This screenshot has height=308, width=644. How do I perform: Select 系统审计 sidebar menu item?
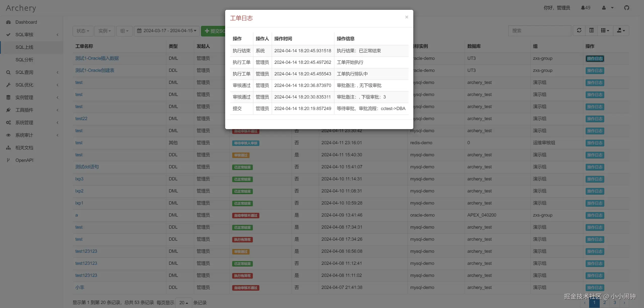[24, 135]
